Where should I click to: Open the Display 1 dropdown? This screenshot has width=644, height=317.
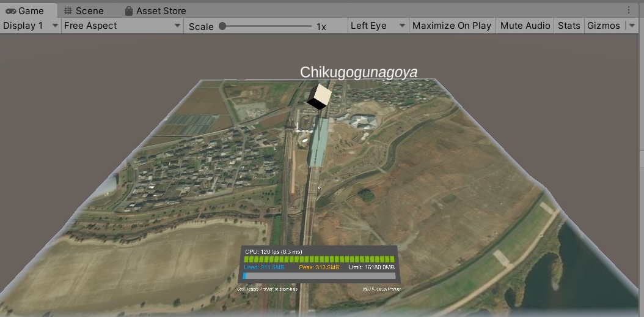coord(31,26)
